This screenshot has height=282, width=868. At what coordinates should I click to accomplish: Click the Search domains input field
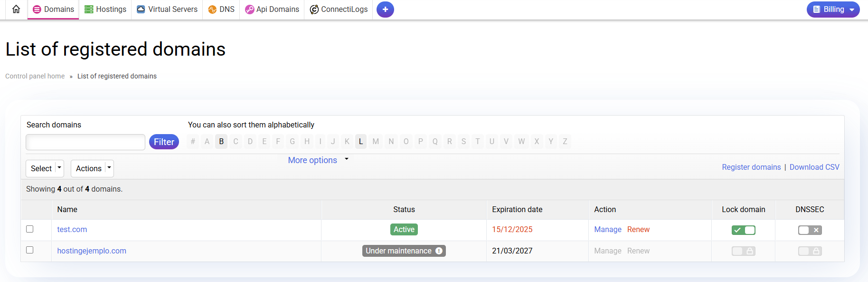85,142
